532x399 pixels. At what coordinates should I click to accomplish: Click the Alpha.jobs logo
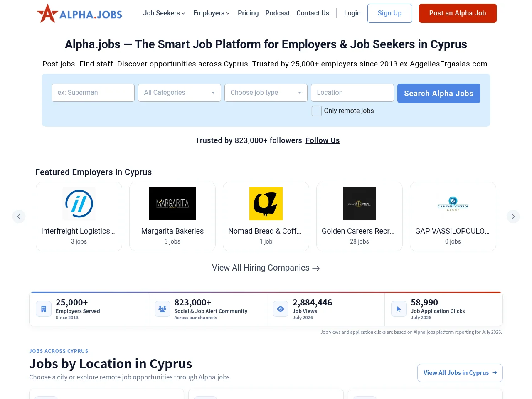click(x=79, y=13)
